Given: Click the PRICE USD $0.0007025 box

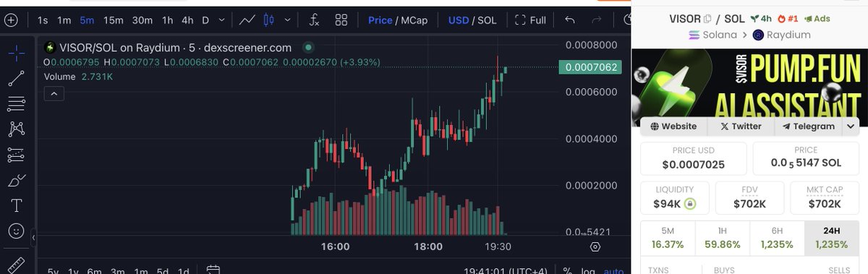Looking at the screenshot, I should 694,158.
